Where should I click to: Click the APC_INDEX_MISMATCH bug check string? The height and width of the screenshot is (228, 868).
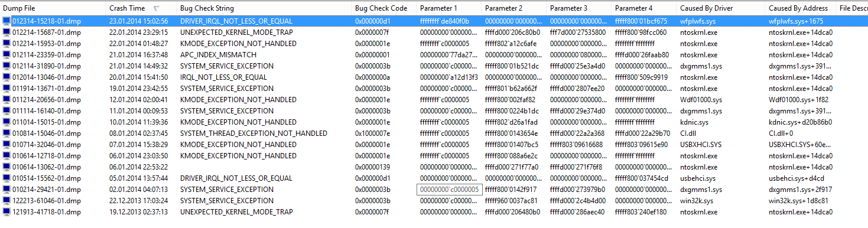(218, 54)
